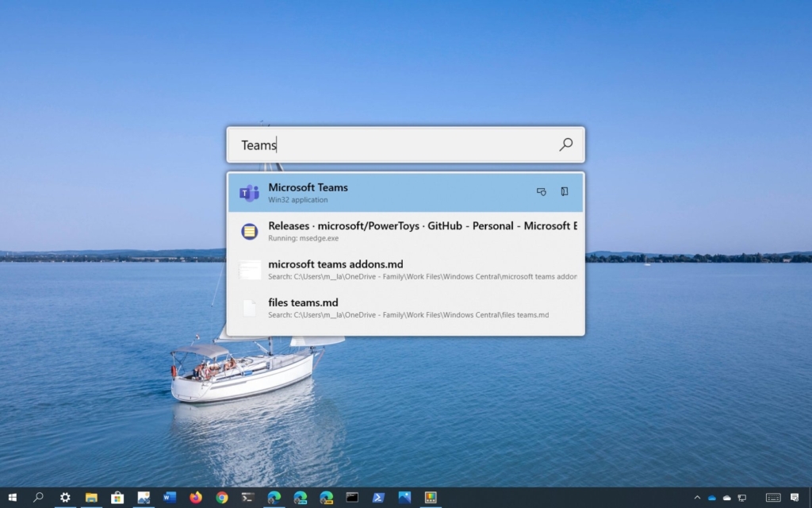
Task: Launch Firefox from the taskbar
Action: point(196,498)
